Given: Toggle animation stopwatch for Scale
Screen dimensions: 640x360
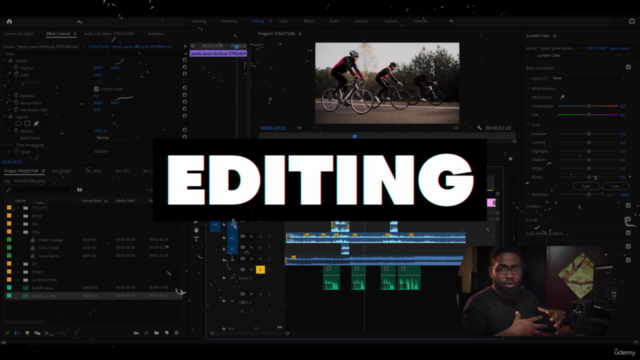Looking at the screenshot, I should [x=16, y=74].
